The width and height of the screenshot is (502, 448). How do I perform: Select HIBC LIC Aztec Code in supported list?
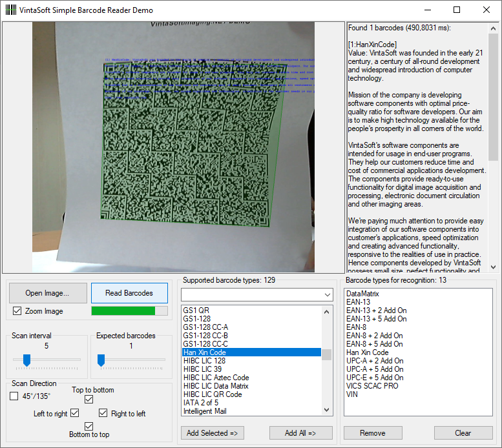216,378
